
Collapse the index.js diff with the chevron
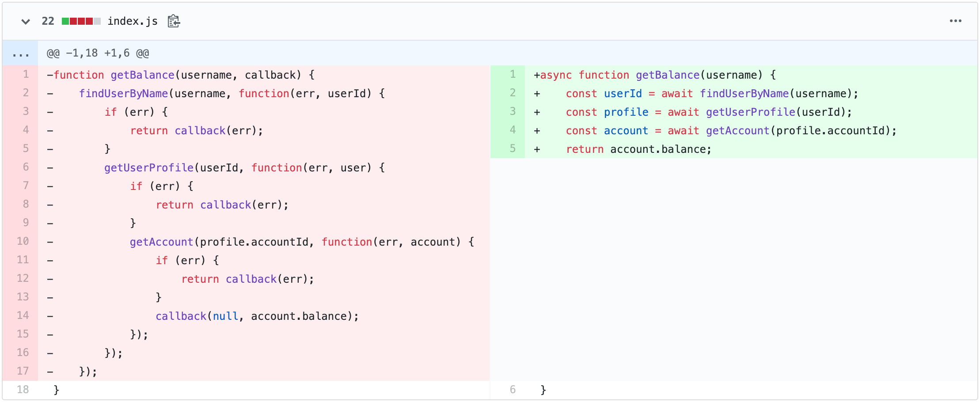click(x=26, y=21)
